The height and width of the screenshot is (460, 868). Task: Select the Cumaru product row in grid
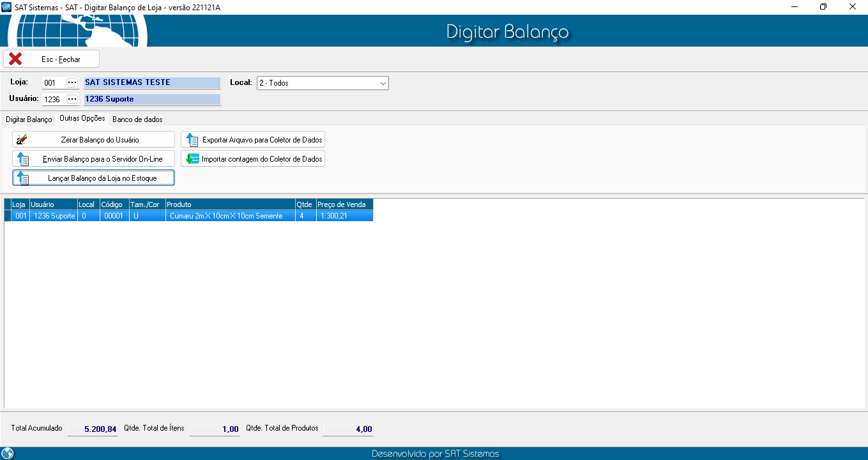(225, 216)
